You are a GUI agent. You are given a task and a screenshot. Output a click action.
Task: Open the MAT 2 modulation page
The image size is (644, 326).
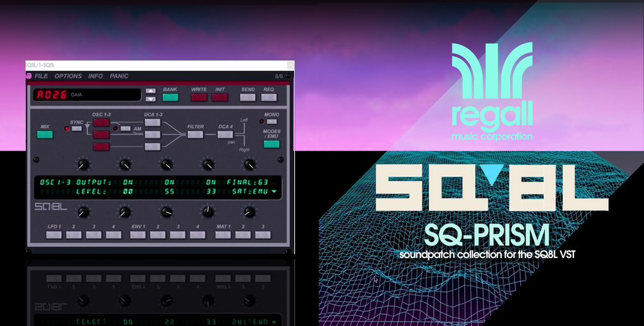pos(243,235)
